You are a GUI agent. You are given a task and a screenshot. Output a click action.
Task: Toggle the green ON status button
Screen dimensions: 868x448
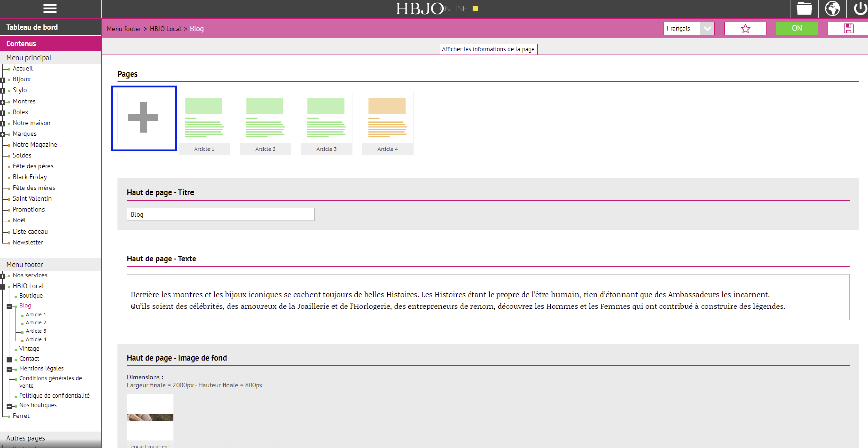pyautogui.click(x=797, y=29)
